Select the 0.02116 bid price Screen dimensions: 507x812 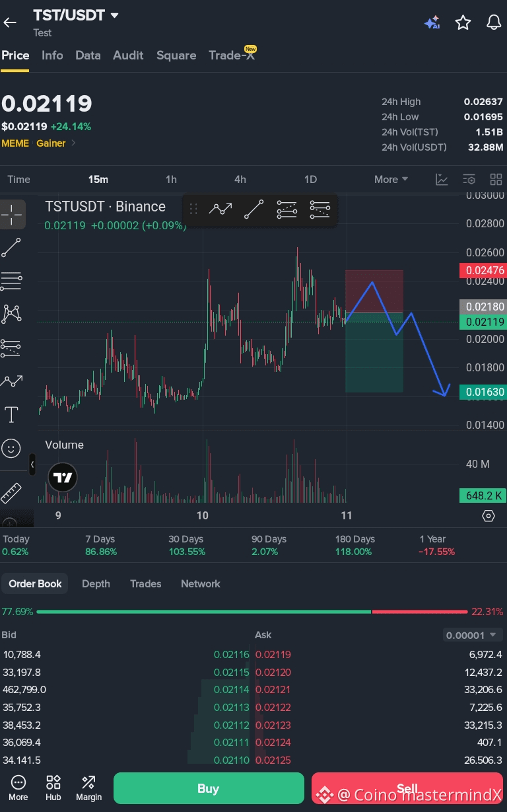click(x=232, y=655)
